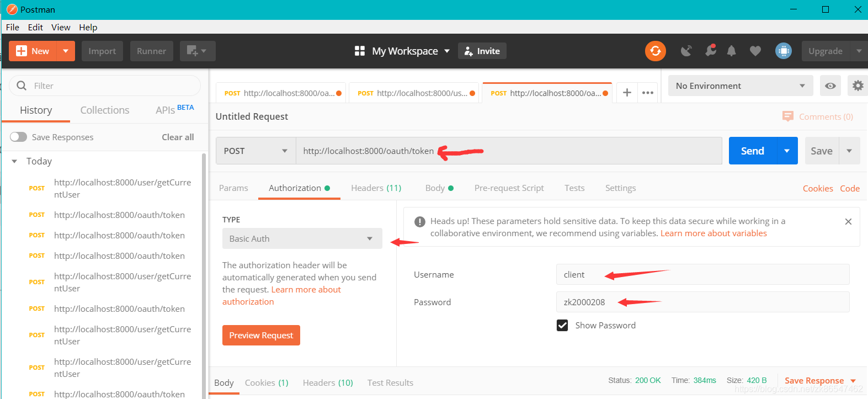Click the Username field
This screenshot has height=399, width=868.
point(702,274)
